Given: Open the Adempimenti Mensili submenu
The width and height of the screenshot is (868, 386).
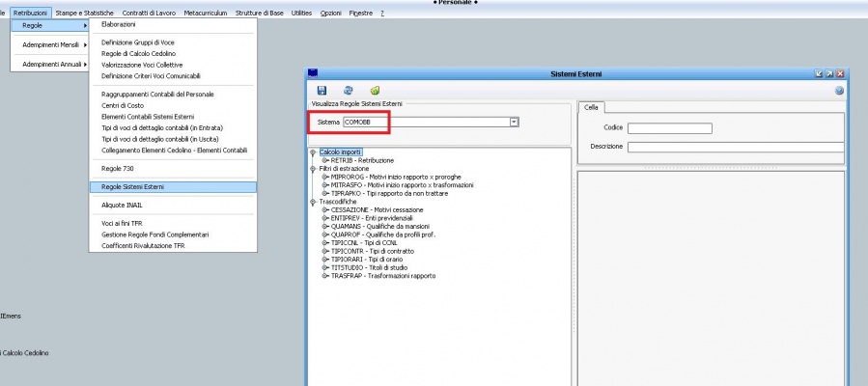Looking at the screenshot, I should click(50, 44).
